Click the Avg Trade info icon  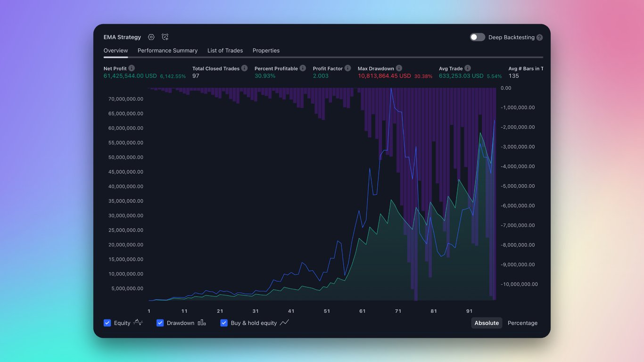[x=467, y=68]
